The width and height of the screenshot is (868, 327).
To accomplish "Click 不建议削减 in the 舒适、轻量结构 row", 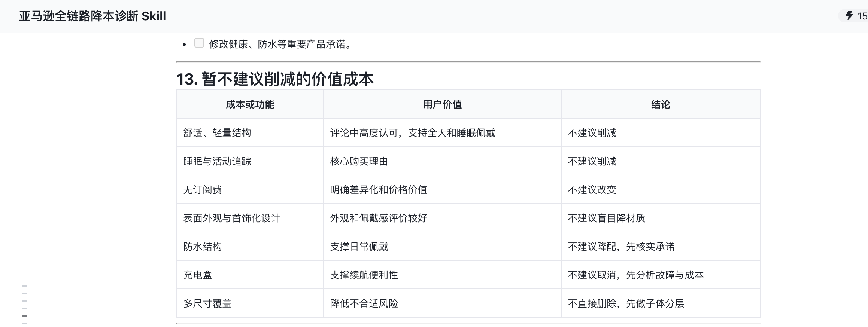I will coord(661,133).
